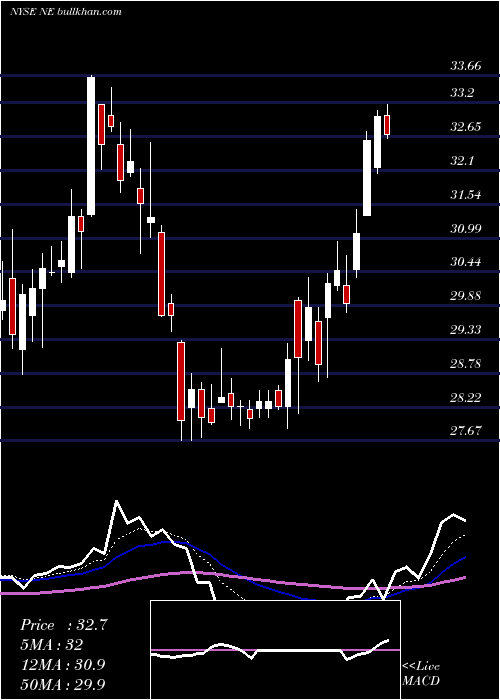
Task: Click the 32.1 price level label
Action: (x=462, y=161)
